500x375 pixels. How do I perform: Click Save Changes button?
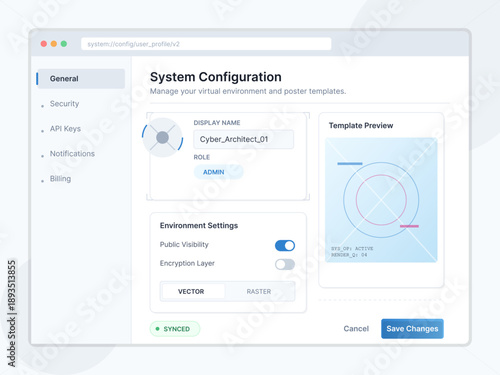pos(412,329)
